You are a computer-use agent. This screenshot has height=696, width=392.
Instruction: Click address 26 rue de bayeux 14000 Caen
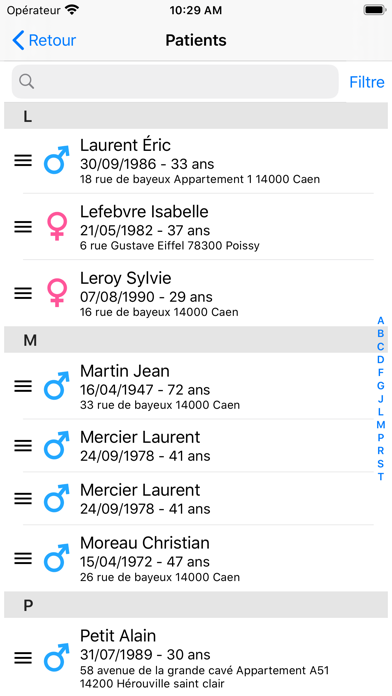click(160, 577)
